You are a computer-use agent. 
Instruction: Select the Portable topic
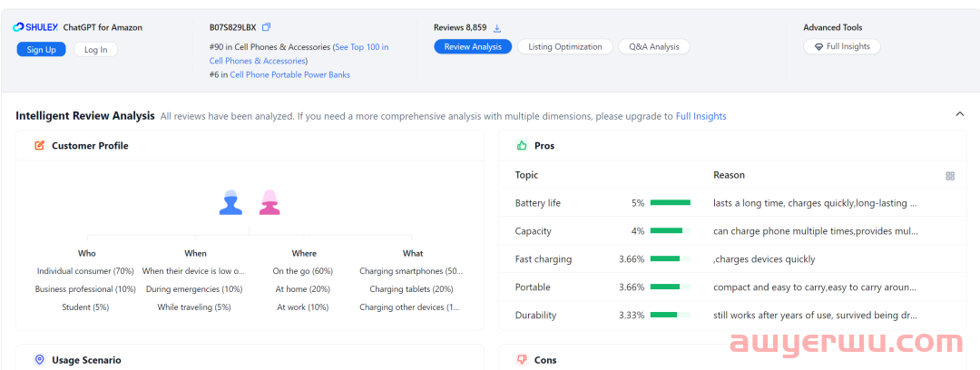[532, 287]
